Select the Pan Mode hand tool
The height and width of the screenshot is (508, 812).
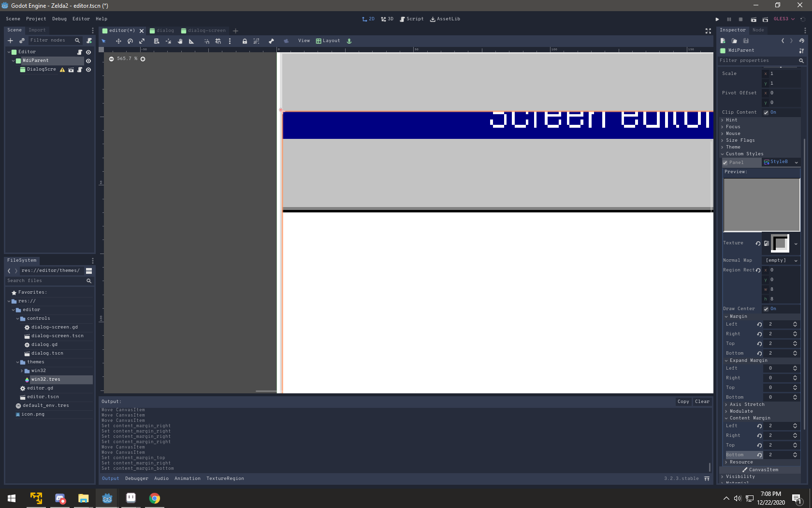tap(180, 41)
